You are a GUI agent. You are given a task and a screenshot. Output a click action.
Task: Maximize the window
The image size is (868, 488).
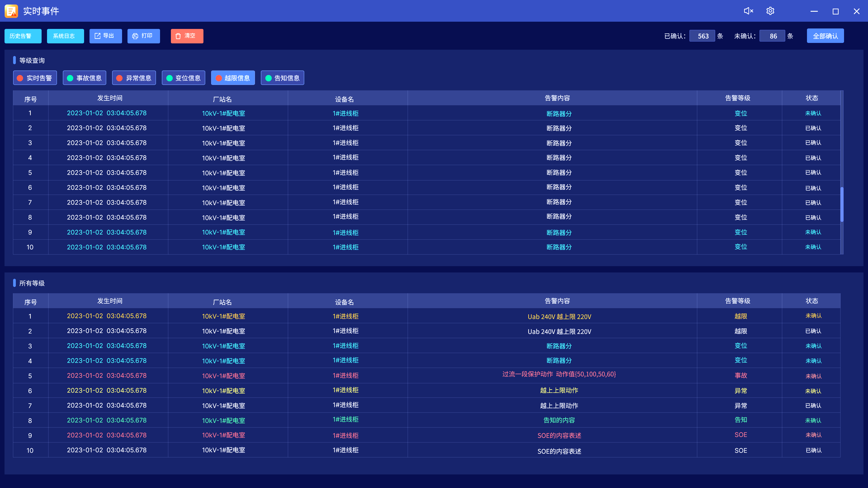[x=835, y=12]
